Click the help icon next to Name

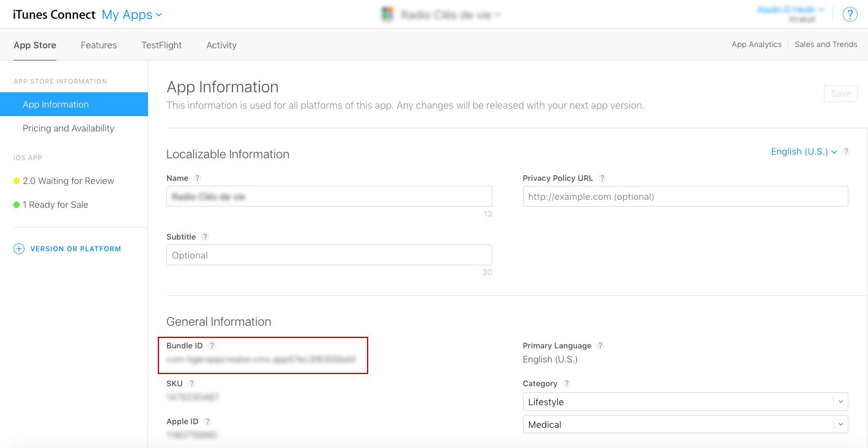[197, 178]
